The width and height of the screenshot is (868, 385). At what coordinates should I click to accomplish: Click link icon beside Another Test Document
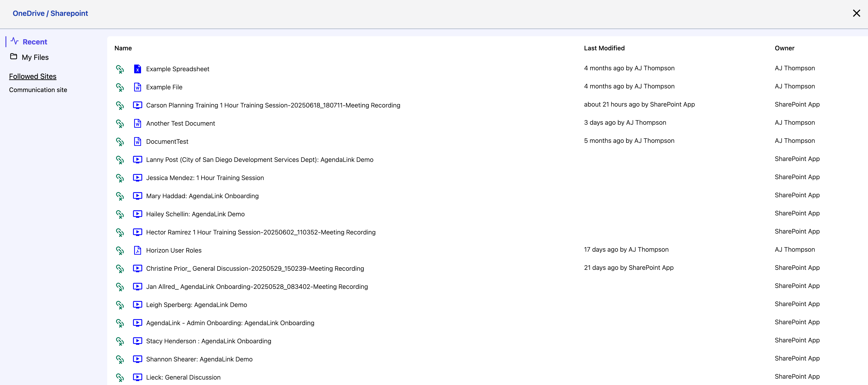120,124
